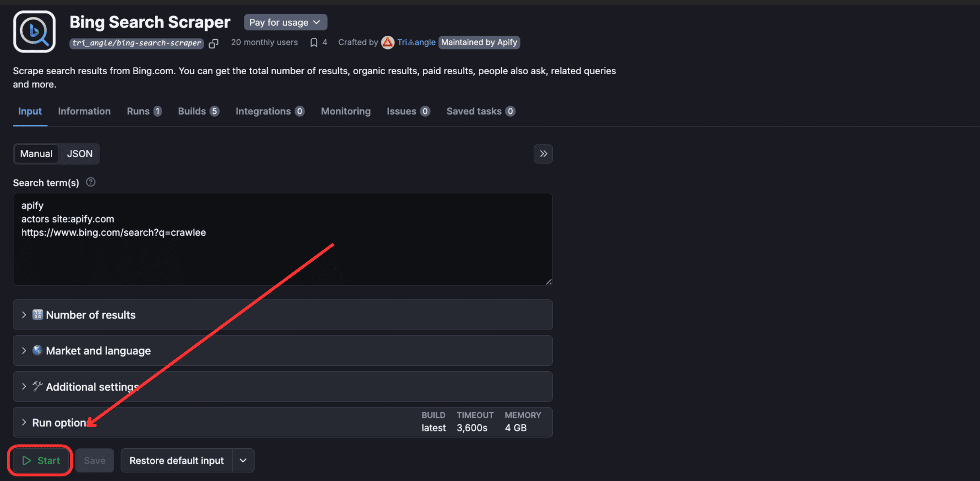This screenshot has width=980, height=481.
Task: Click Restore default input
Action: (176, 460)
